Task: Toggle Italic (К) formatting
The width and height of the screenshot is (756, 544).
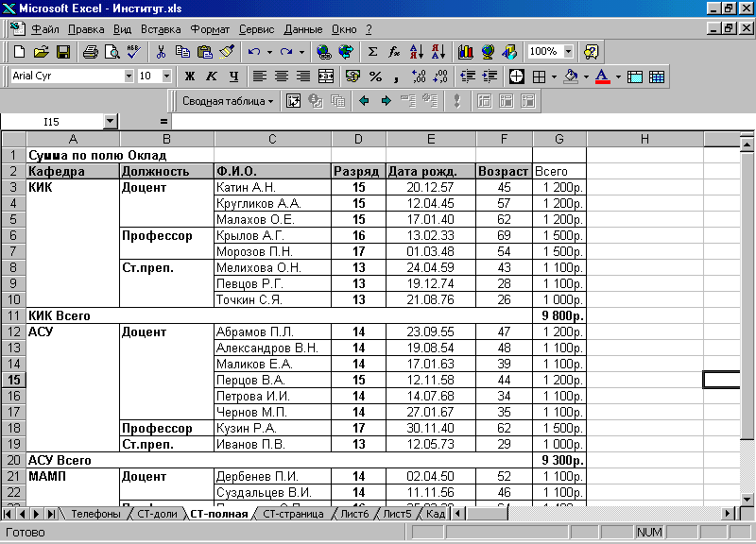Action: [212, 76]
